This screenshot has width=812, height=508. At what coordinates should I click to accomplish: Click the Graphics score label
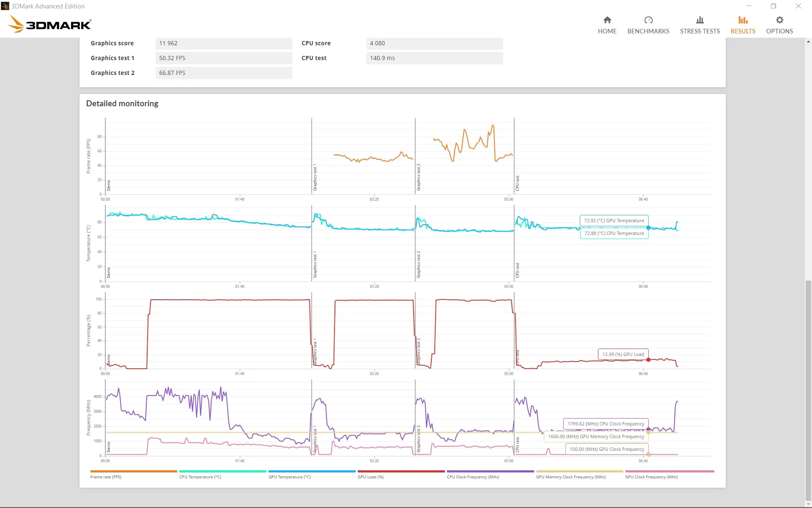112,43
